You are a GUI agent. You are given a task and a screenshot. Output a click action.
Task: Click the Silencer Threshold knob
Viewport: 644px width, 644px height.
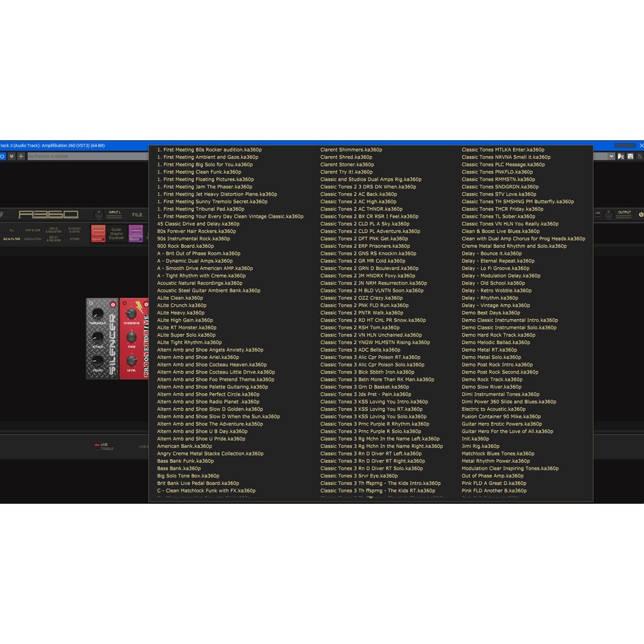97,314
